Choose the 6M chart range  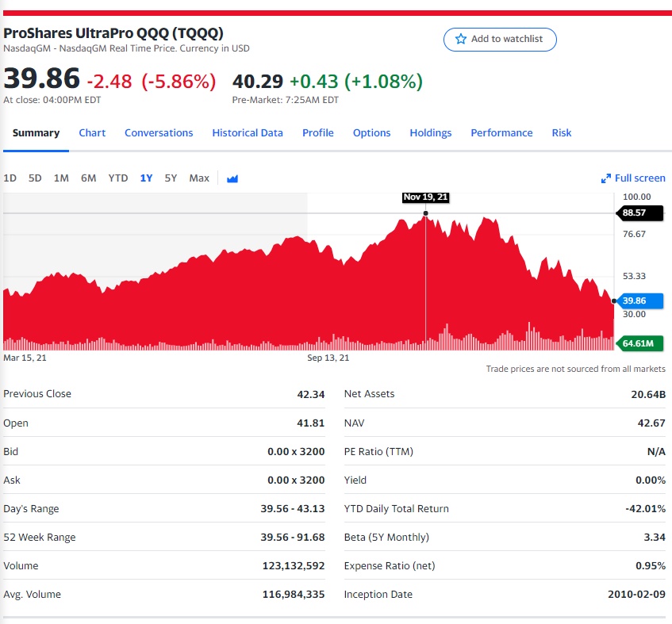pos(89,178)
